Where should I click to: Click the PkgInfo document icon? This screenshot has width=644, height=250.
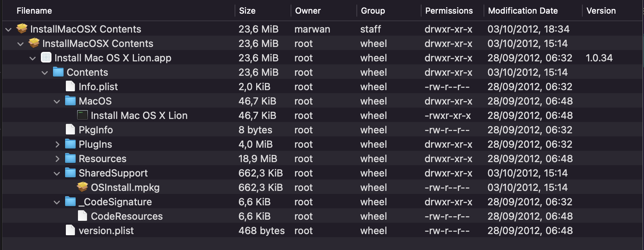tap(70, 130)
